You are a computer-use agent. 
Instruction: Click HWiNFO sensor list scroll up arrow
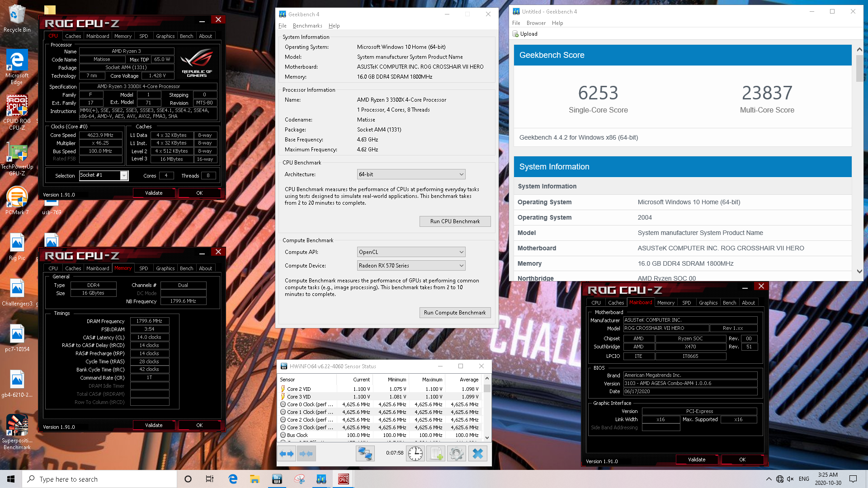pos(487,378)
